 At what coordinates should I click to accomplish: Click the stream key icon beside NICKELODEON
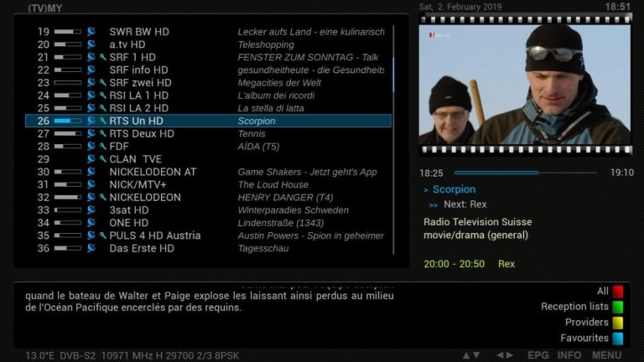coord(102,197)
